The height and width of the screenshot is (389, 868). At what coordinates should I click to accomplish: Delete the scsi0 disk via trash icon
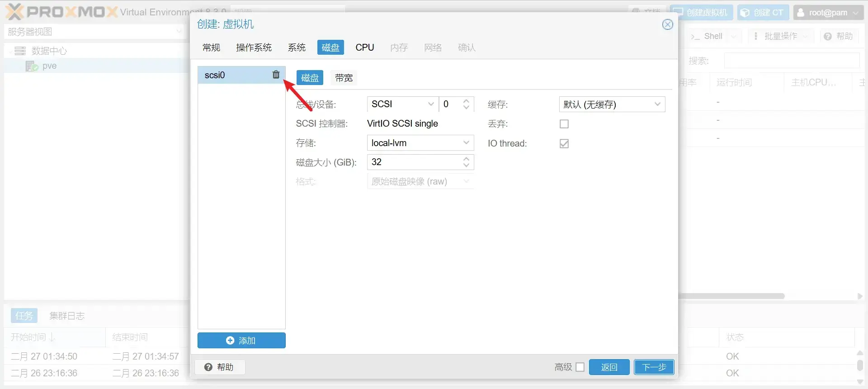[276, 75]
